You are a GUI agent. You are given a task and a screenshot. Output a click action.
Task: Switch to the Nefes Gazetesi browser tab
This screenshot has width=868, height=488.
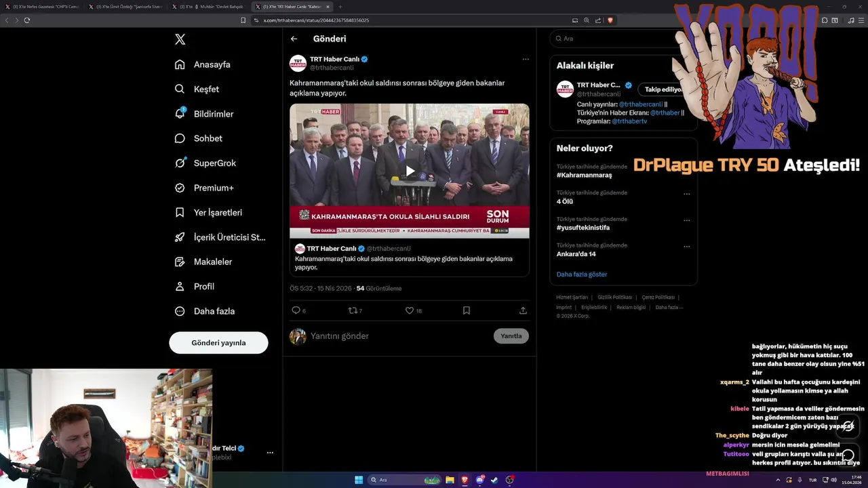(42, 7)
